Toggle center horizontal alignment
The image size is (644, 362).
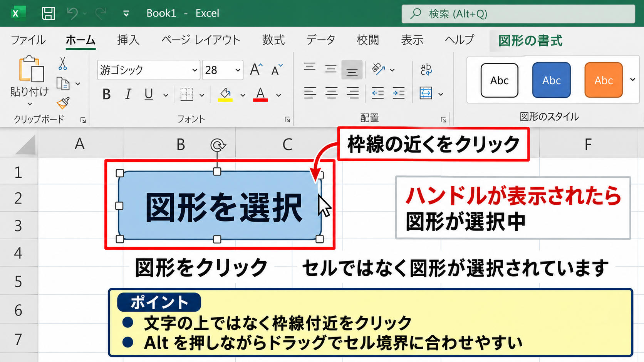[331, 93]
